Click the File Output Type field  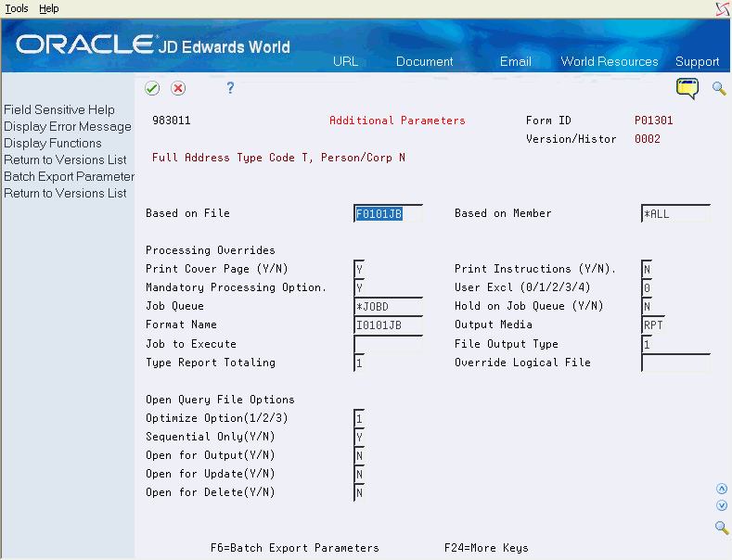tap(647, 344)
